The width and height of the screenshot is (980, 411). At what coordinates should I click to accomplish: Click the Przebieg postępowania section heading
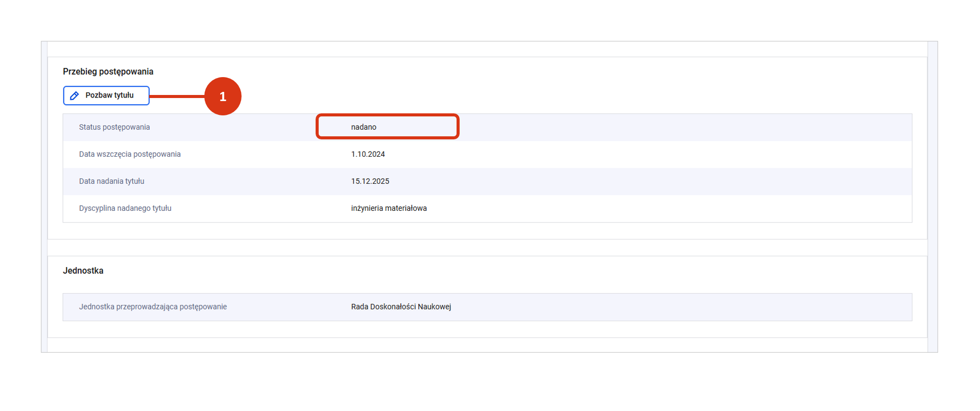(108, 71)
